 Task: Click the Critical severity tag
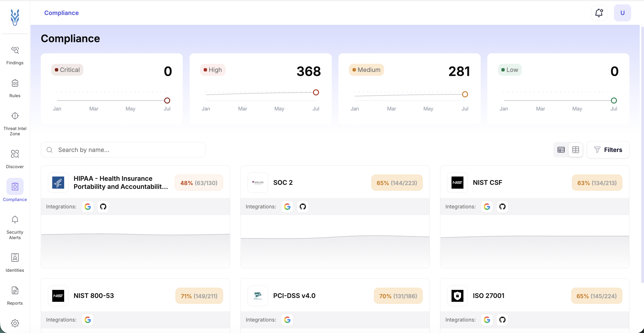point(67,70)
